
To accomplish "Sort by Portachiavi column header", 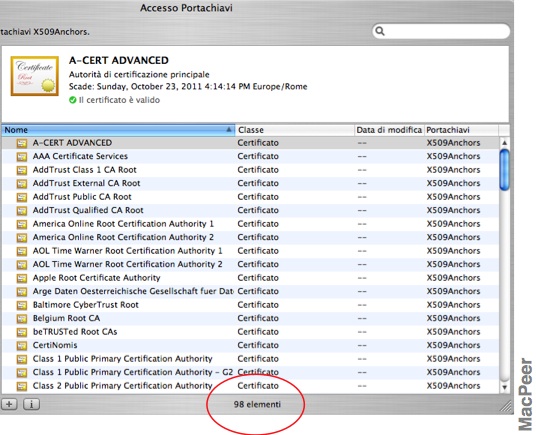I will coord(461,130).
